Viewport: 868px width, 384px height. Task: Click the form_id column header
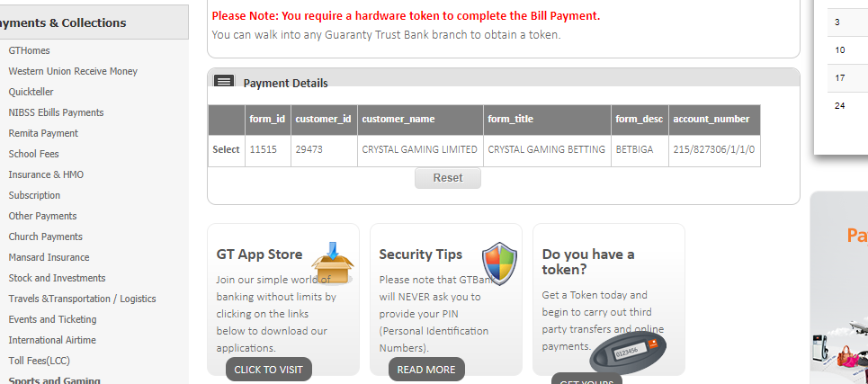pyautogui.click(x=267, y=119)
